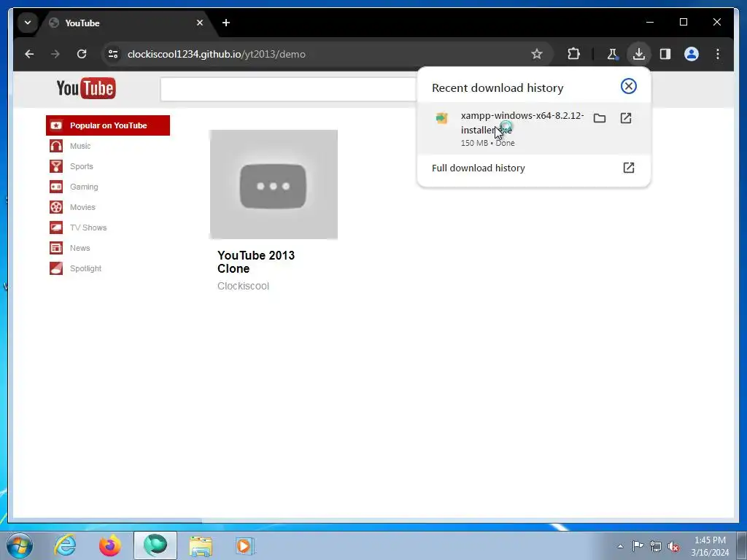Close the Recent download history popup

[628, 86]
